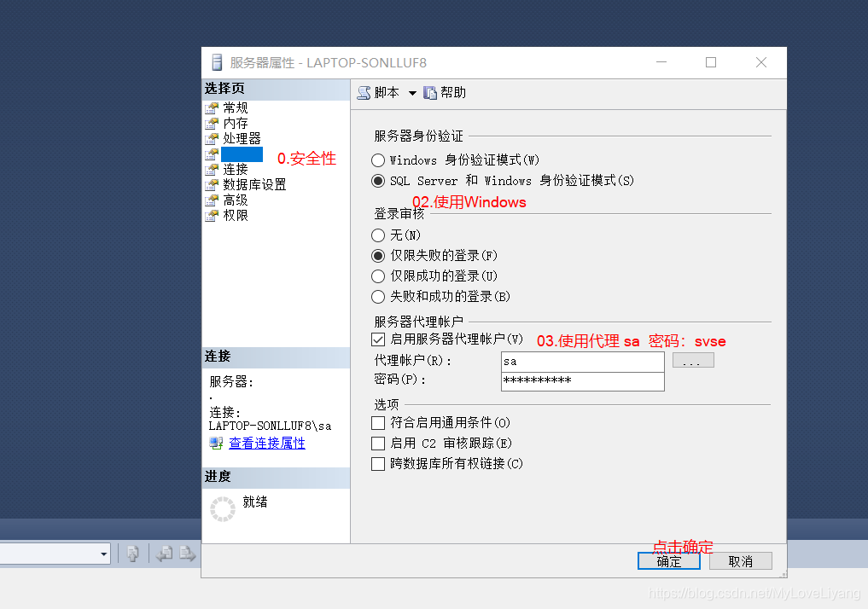The height and width of the screenshot is (609, 868).
Task: Click the progress spinner indicator
Action: (x=223, y=509)
